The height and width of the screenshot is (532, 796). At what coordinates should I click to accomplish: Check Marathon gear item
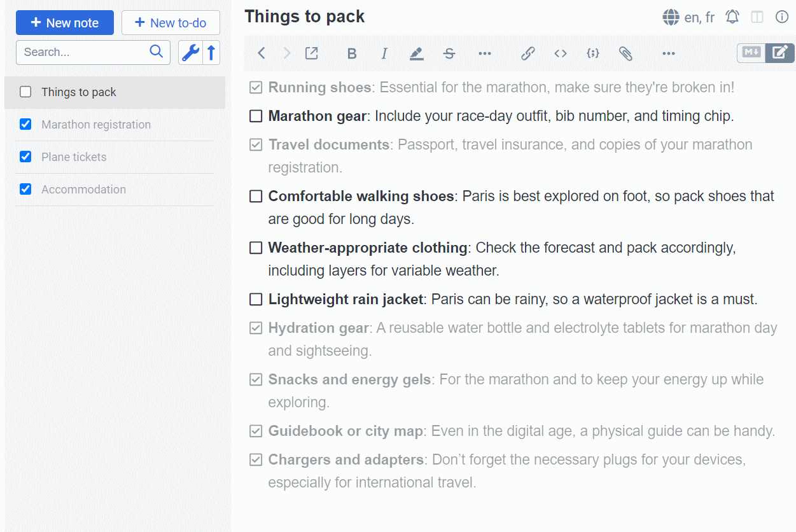point(256,116)
